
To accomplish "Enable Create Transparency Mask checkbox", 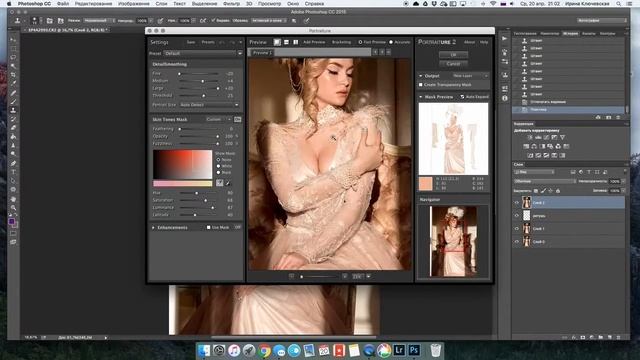I will coord(421,84).
